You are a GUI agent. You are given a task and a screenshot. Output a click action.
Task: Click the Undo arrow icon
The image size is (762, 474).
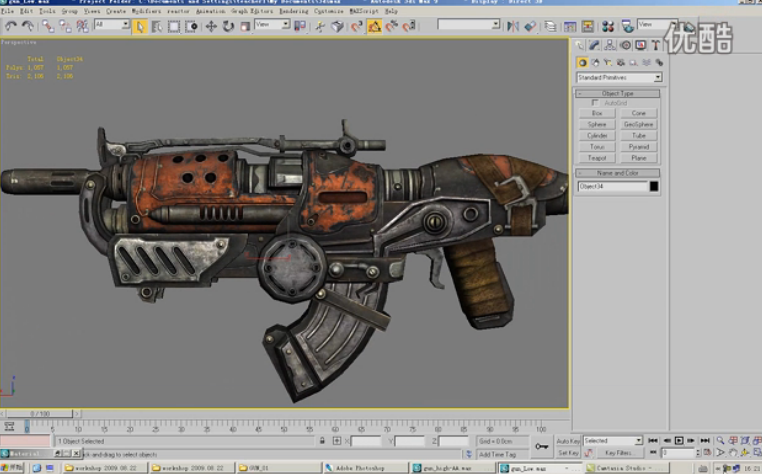[11, 26]
